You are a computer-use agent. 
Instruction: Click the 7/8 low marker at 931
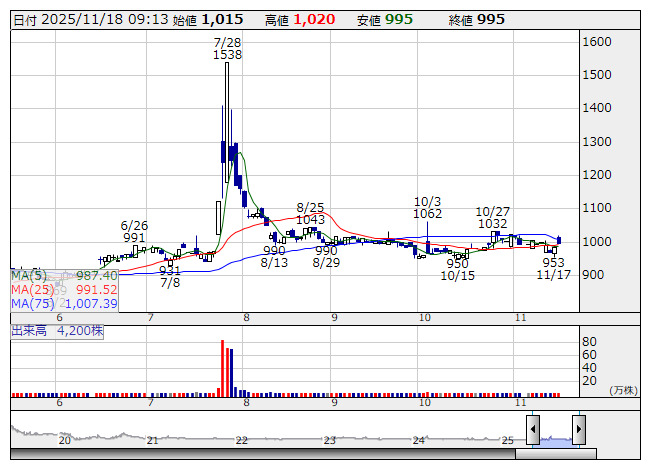click(x=170, y=277)
